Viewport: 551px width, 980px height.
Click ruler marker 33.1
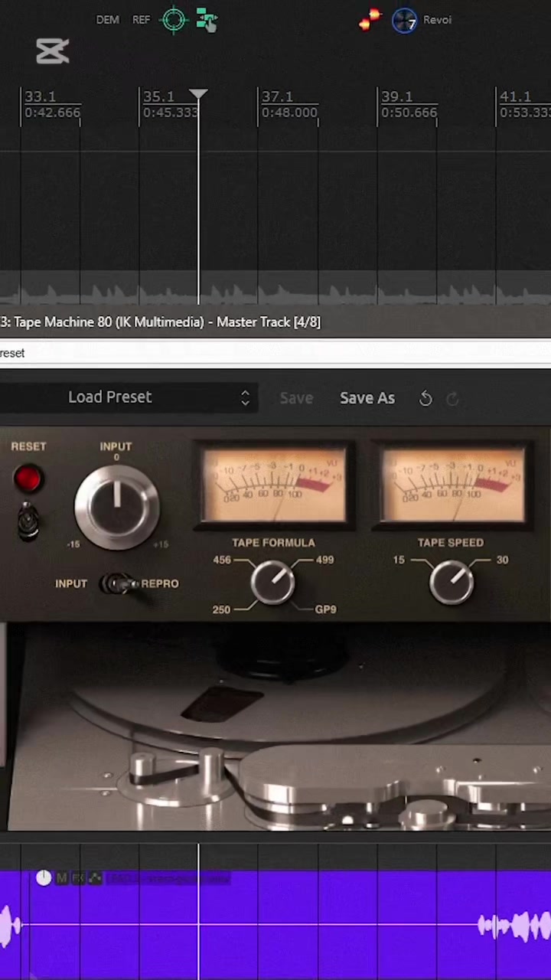pyautogui.click(x=40, y=96)
